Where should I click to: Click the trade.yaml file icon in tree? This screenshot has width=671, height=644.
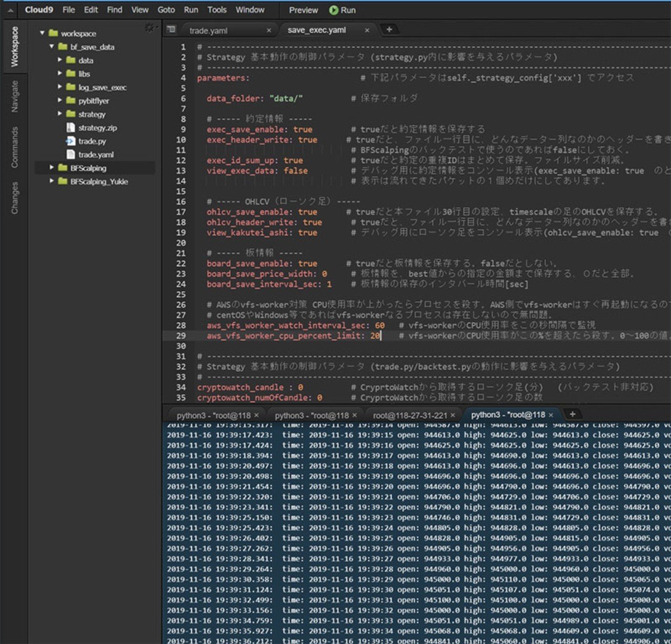[x=71, y=155]
